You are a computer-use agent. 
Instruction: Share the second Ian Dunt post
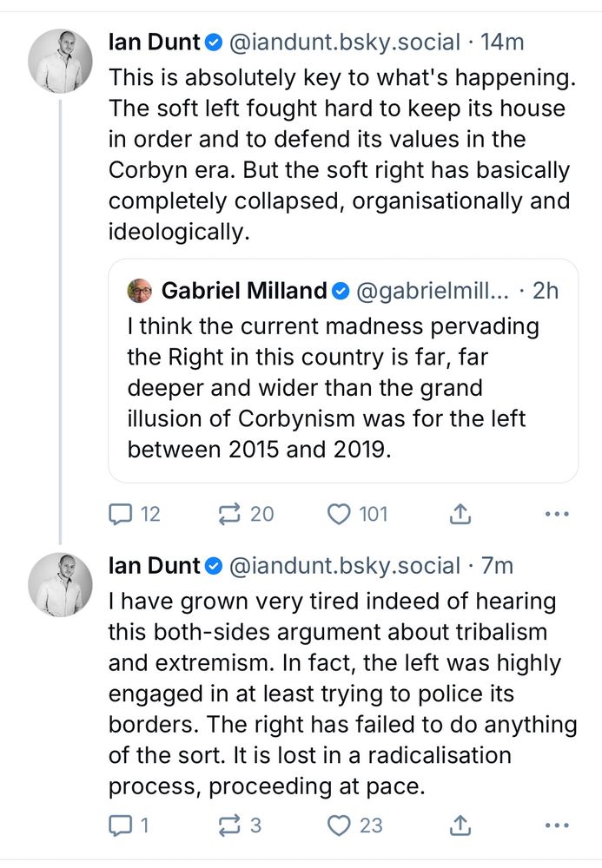click(460, 825)
